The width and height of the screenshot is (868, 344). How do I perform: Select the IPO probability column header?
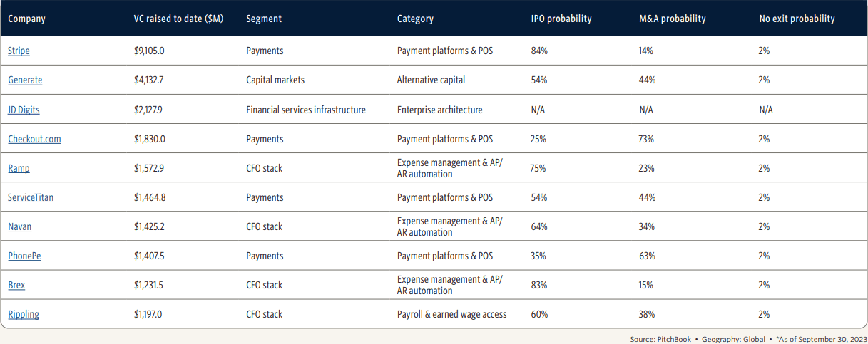(561, 19)
